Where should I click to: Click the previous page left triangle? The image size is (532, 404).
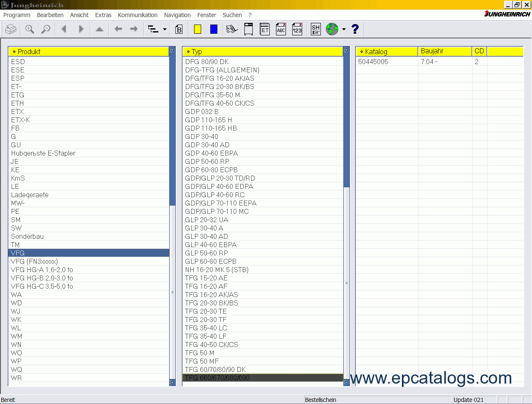point(64,29)
